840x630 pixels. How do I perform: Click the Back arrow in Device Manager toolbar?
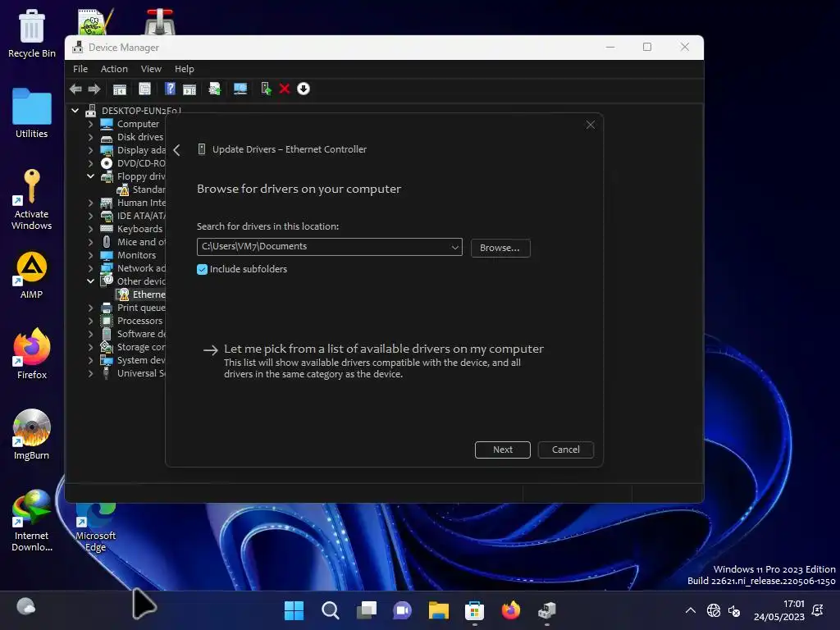[x=75, y=89]
